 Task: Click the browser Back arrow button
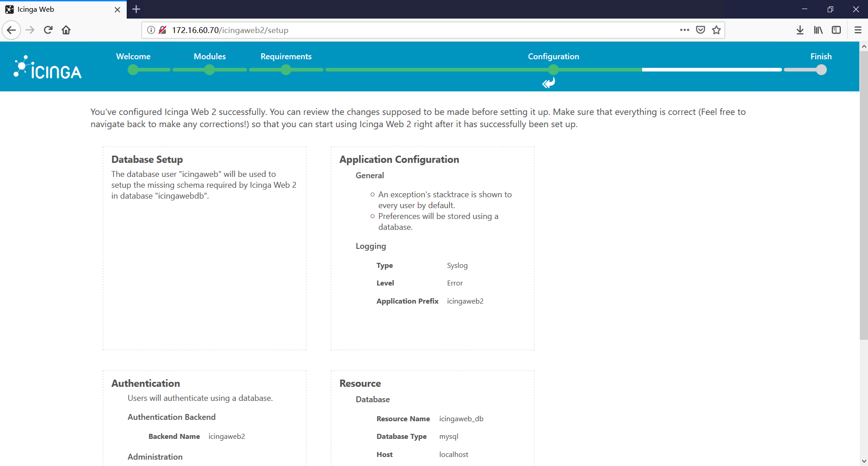coord(11,30)
